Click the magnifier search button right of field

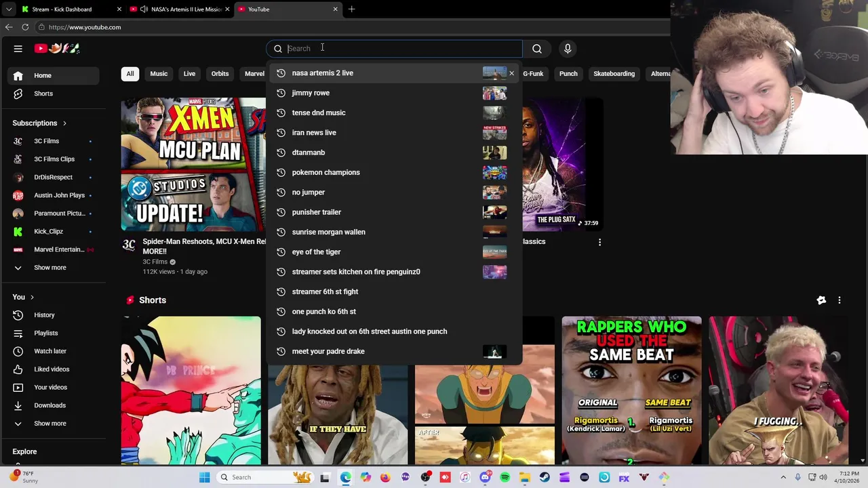click(x=537, y=48)
